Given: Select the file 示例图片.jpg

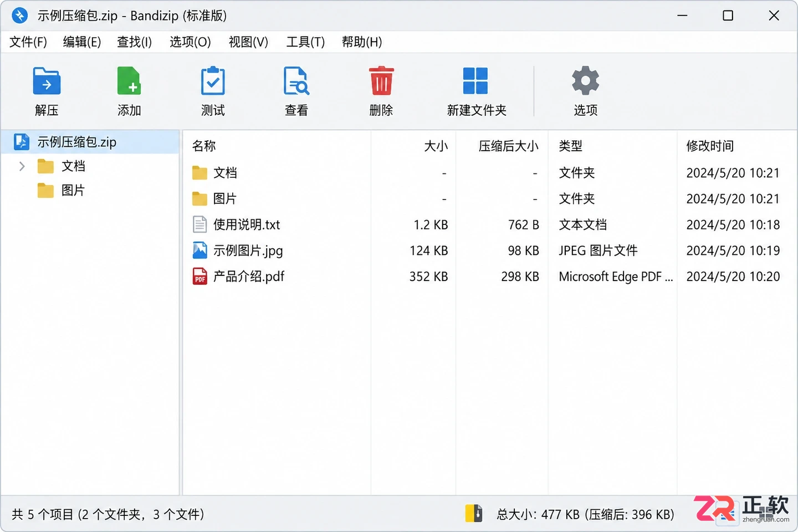Looking at the screenshot, I should [x=248, y=250].
